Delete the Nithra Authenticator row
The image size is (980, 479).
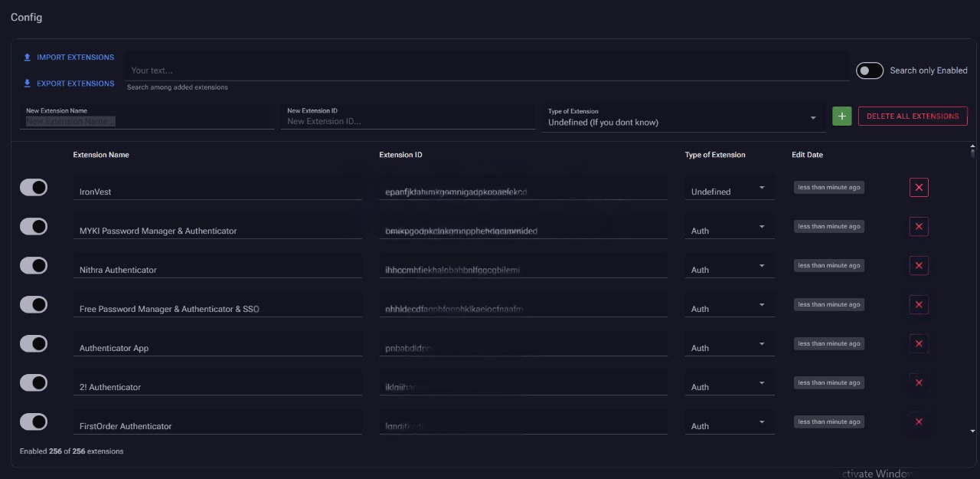(x=919, y=265)
